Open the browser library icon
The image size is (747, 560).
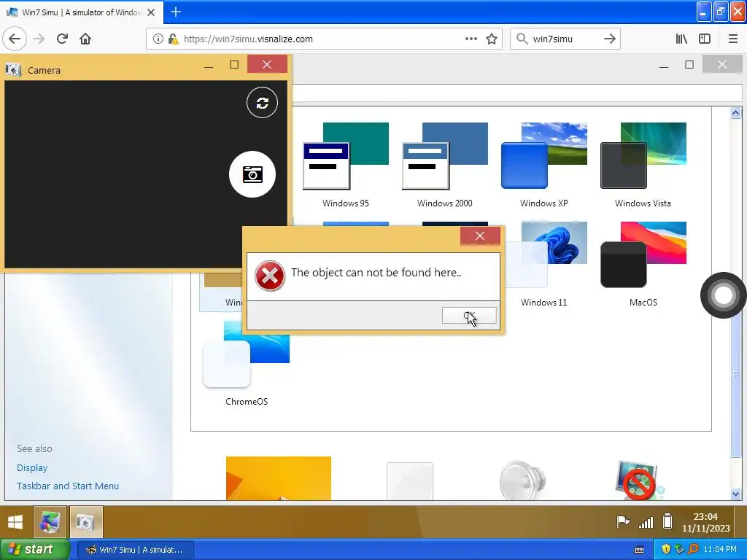tap(681, 39)
